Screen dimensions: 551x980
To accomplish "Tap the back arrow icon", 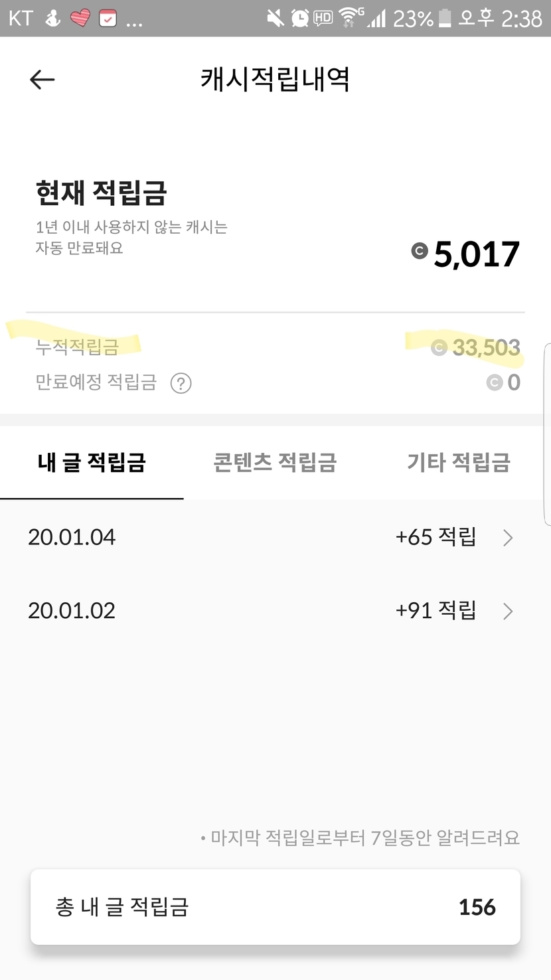I will (x=42, y=80).
